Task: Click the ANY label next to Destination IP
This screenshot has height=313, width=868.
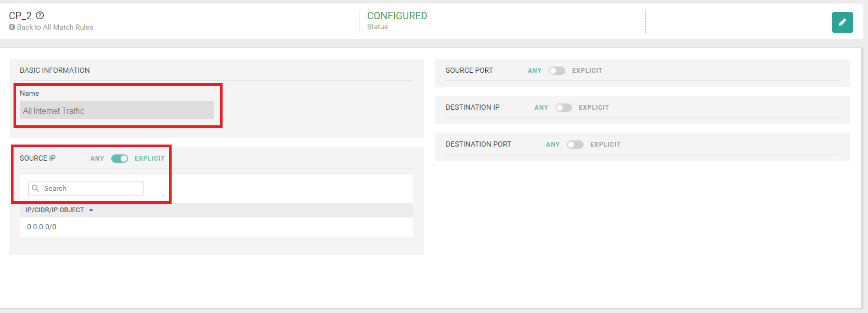Action: click(541, 107)
